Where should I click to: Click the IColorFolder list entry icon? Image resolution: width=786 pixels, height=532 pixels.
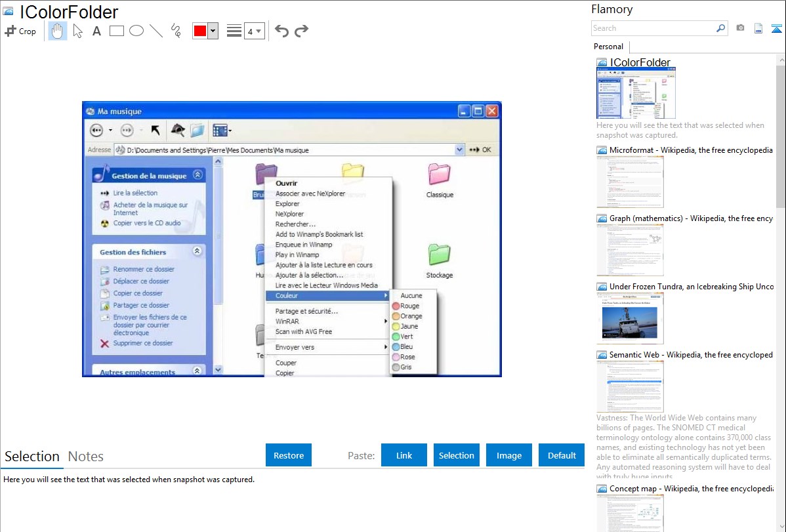[602, 63]
